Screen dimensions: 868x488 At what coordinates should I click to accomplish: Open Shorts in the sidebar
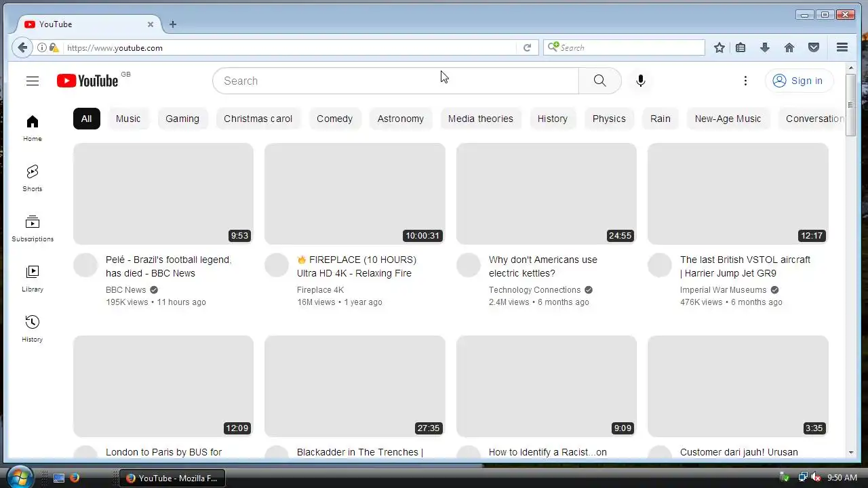(33, 178)
